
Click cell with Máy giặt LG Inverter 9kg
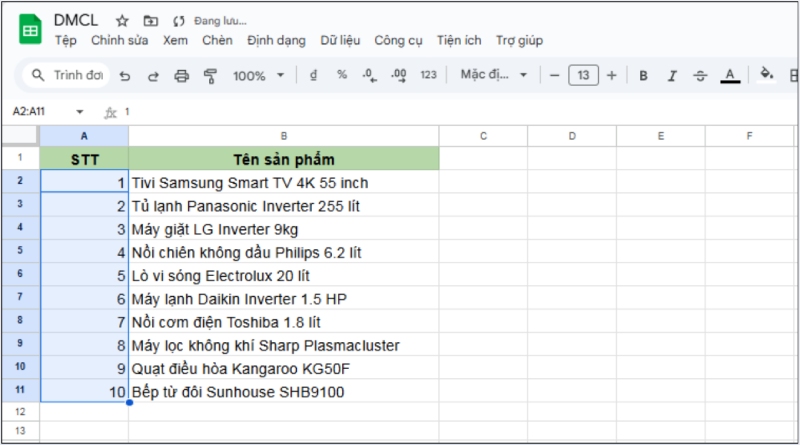click(283, 229)
